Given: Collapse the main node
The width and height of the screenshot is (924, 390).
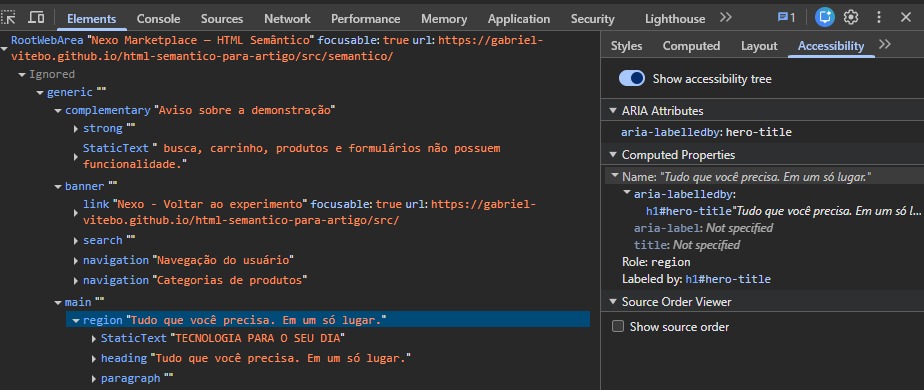Looking at the screenshot, I should (58, 302).
